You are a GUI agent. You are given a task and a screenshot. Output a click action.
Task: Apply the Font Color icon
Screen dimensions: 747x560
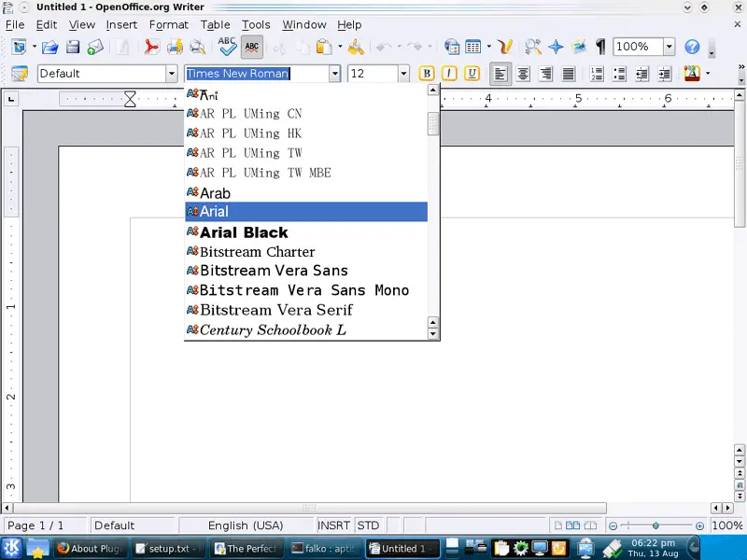[692, 74]
